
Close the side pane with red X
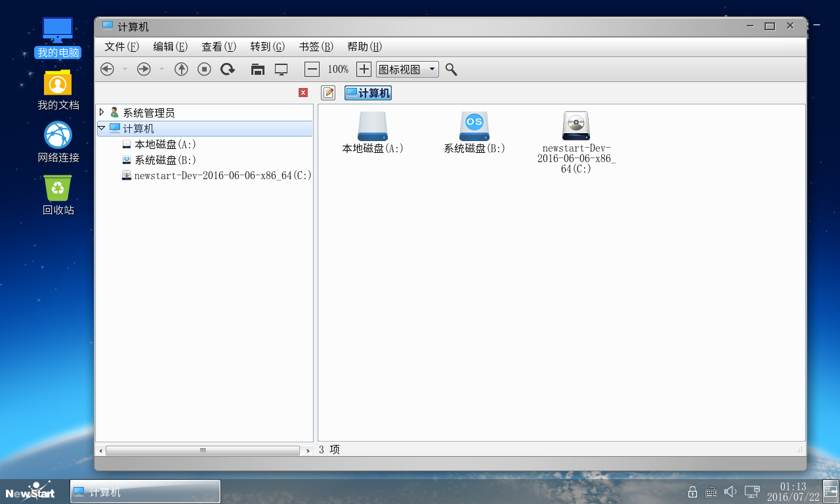303,93
